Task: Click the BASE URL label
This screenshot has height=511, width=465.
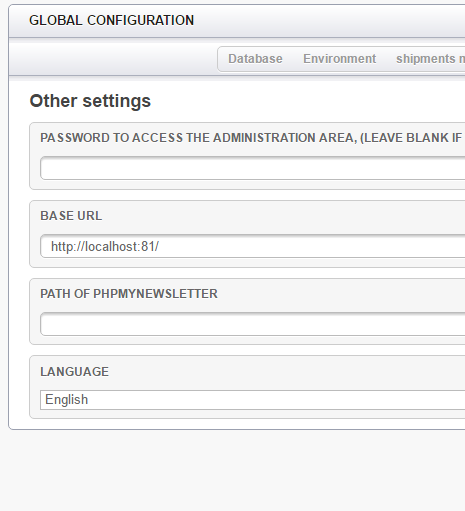Action: (71, 216)
